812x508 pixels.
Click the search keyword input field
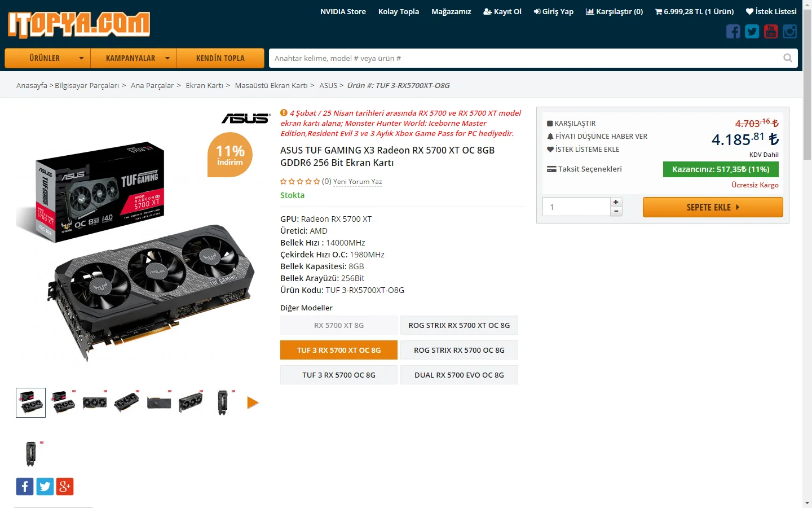tap(524, 58)
